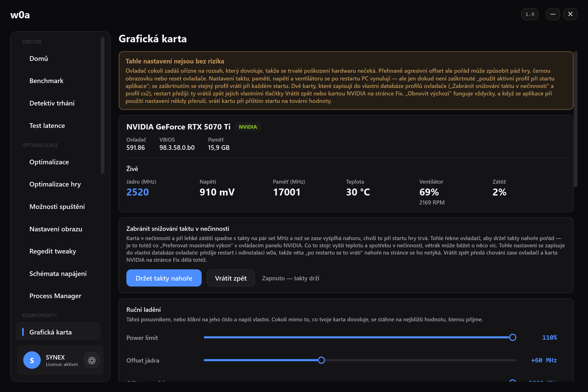Open the settings gear next to SYNEX
588x392 pixels.
tap(92, 360)
